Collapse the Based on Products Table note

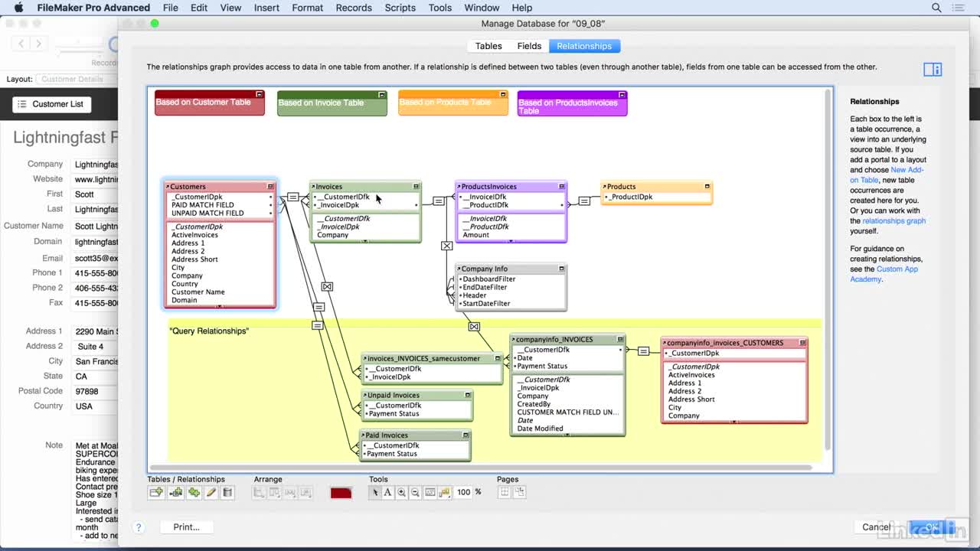coord(503,95)
